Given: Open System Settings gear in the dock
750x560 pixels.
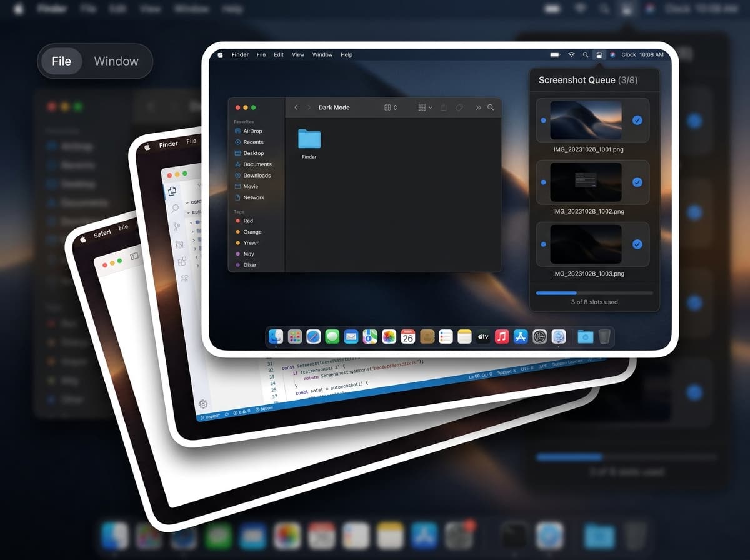Looking at the screenshot, I should click(540, 337).
